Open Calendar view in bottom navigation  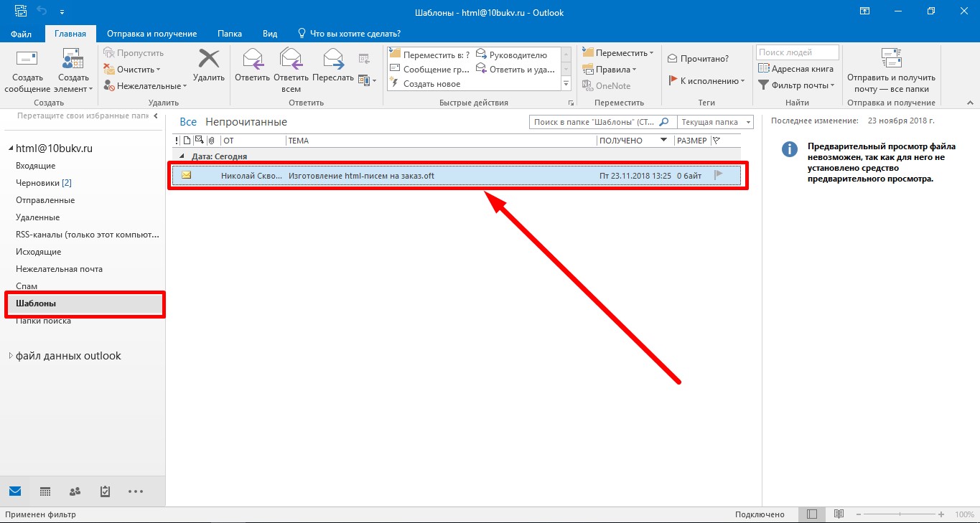pyautogui.click(x=45, y=491)
